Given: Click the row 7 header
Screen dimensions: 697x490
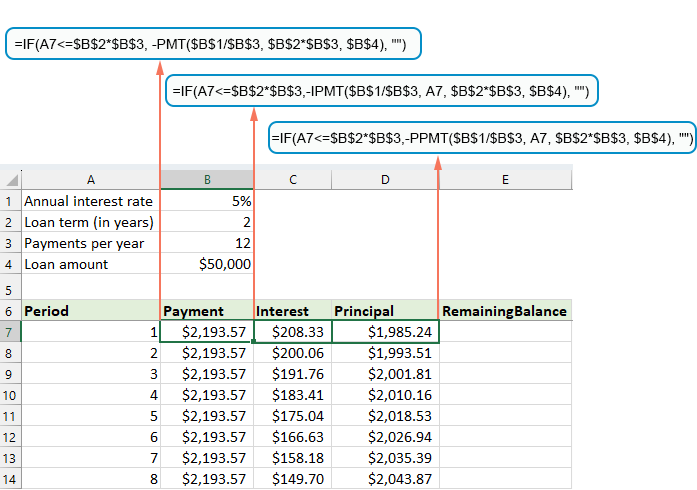Looking at the screenshot, I should [x=10, y=332].
